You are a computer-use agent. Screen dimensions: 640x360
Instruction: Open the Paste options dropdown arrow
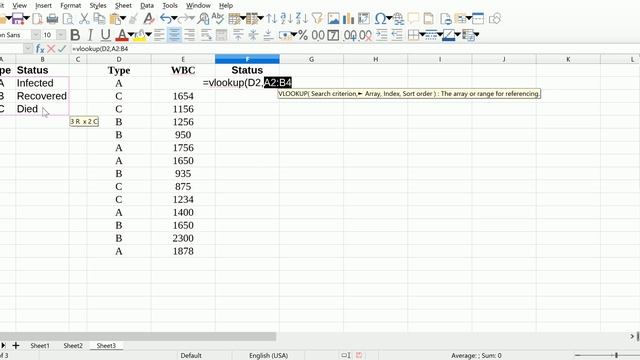pos(123,19)
